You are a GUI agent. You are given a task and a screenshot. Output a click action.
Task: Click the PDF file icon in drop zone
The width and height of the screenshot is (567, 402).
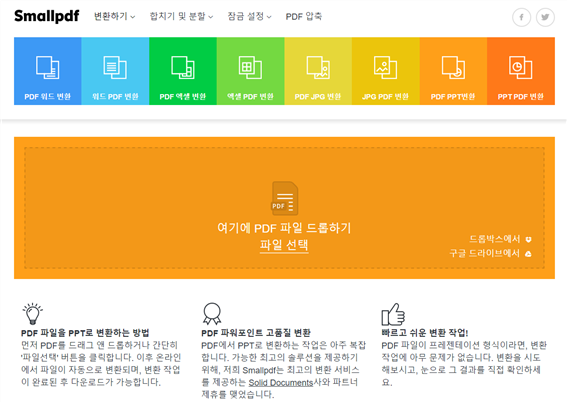point(285,198)
